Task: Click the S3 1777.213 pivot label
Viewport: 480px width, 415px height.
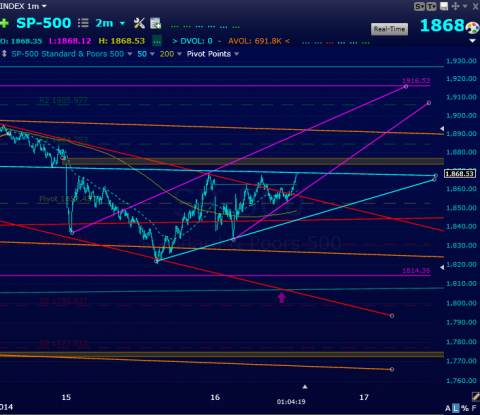Action: coord(63,343)
